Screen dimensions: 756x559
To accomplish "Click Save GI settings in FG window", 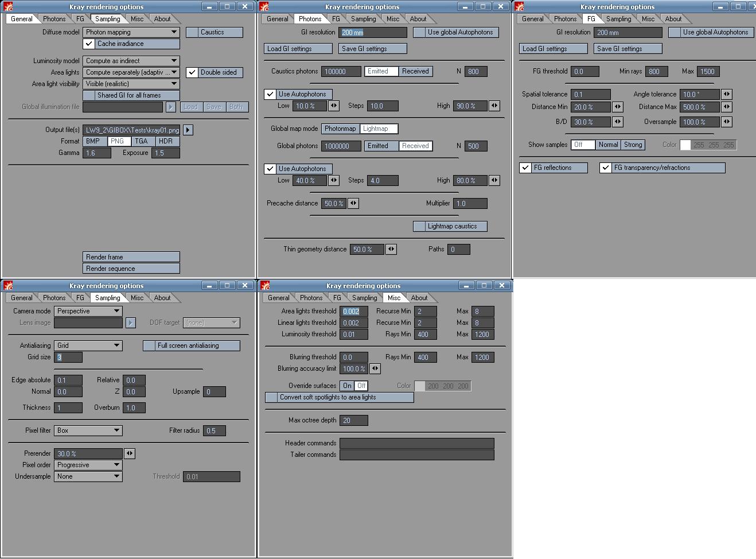I will (x=628, y=49).
